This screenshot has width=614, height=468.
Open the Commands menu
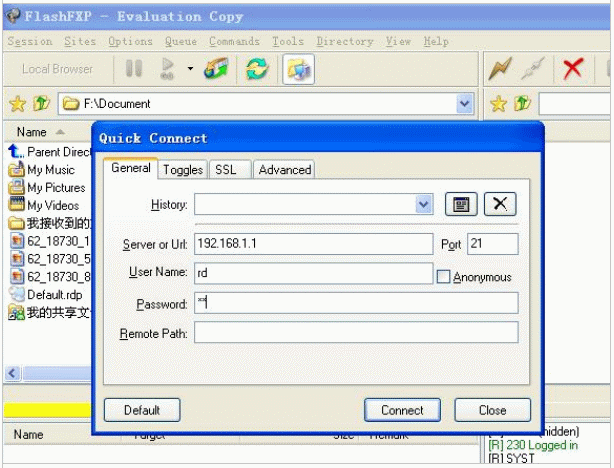click(x=234, y=41)
